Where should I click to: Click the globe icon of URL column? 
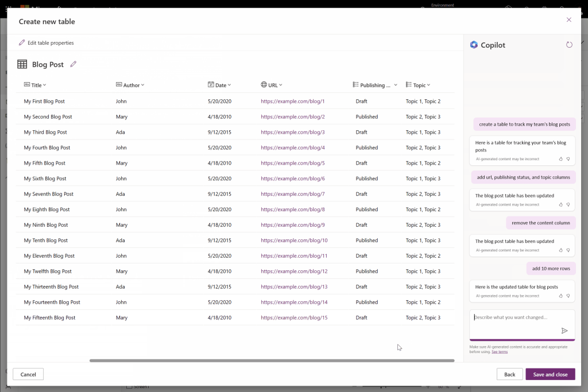[264, 85]
